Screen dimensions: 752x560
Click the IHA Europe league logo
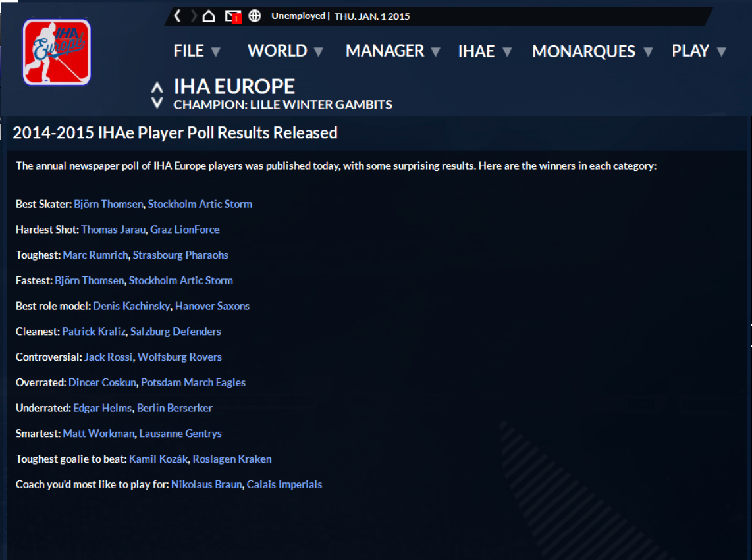(57, 52)
